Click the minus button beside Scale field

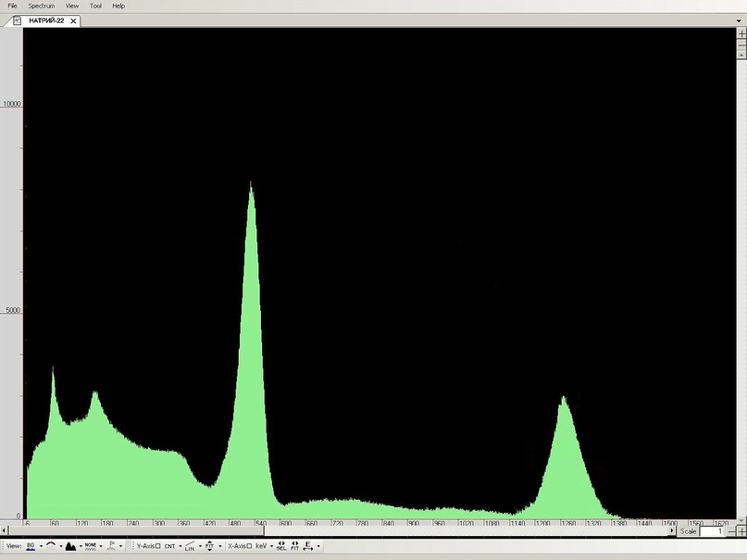click(x=731, y=531)
